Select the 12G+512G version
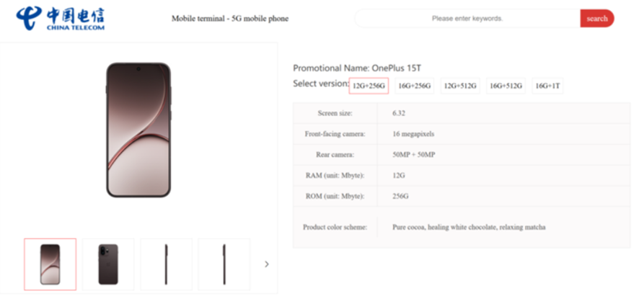The image size is (644, 296). click(x=460, y=86)
